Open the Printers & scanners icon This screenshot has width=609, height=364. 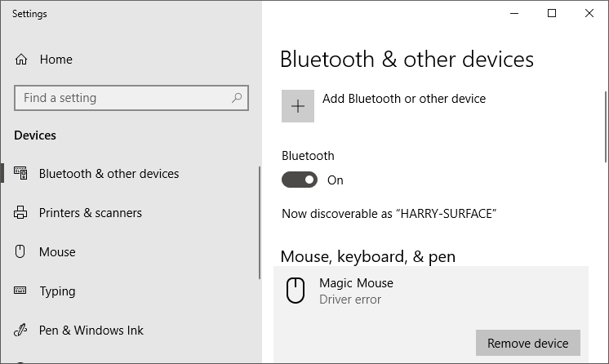(x=20, y=212)
